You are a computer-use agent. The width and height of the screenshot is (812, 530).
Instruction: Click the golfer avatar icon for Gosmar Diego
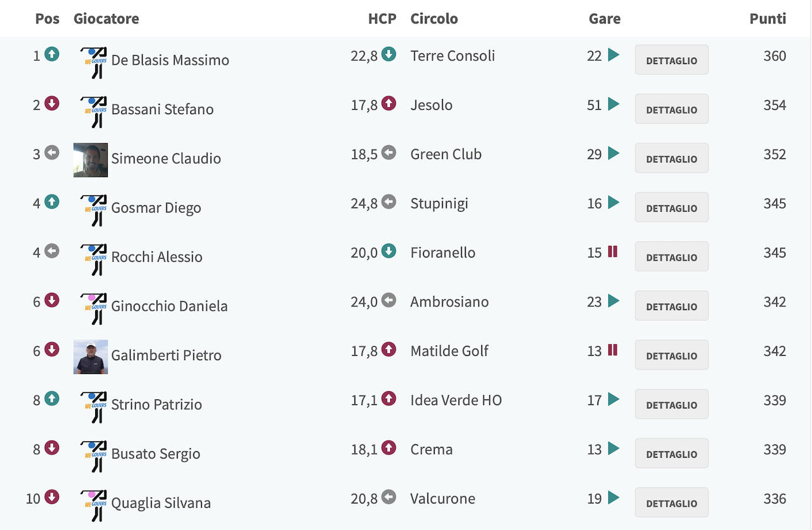click(93, 210)
